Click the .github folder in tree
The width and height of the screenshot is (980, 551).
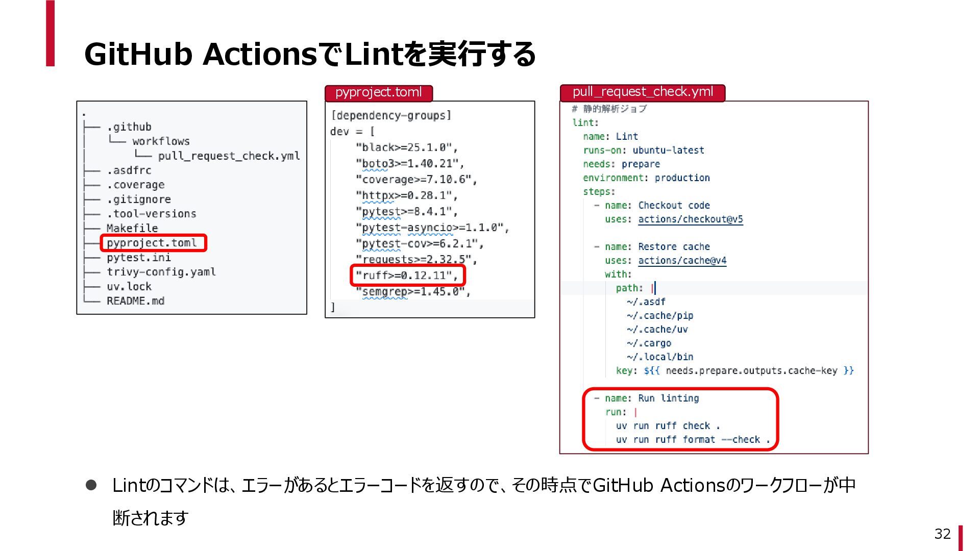(x=129, y=127)
